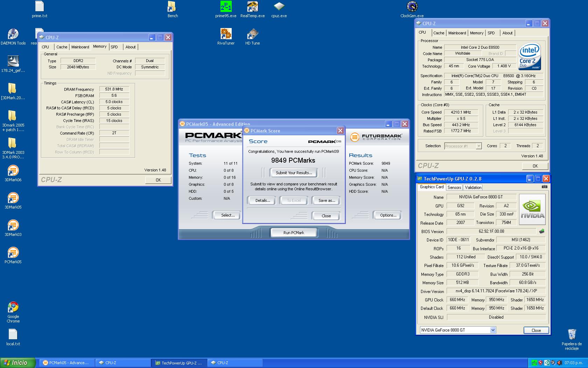
Task: Open SPD tab in memory CPU-Z window
Action: pyautogui.click(x=114, y=47)
